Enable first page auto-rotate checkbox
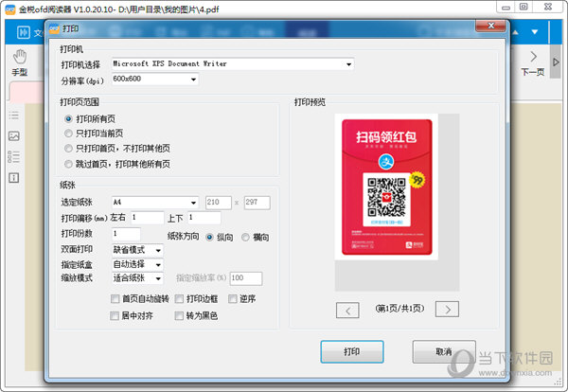Image resolution: width=568 pixels, height=392 pixels. point(115,298)
